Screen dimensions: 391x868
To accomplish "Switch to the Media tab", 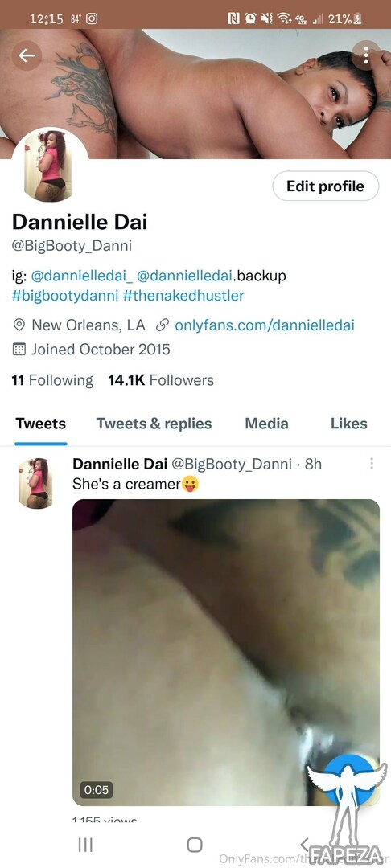I will point(266,424).
